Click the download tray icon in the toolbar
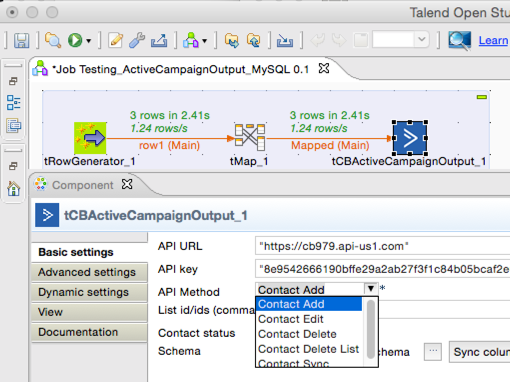 coord(285,41)
